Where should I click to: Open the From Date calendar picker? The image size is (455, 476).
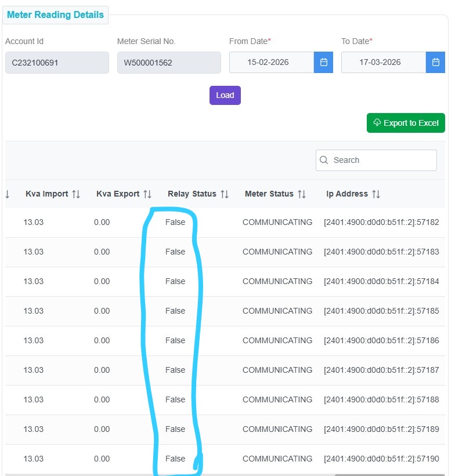click(323, 63)
